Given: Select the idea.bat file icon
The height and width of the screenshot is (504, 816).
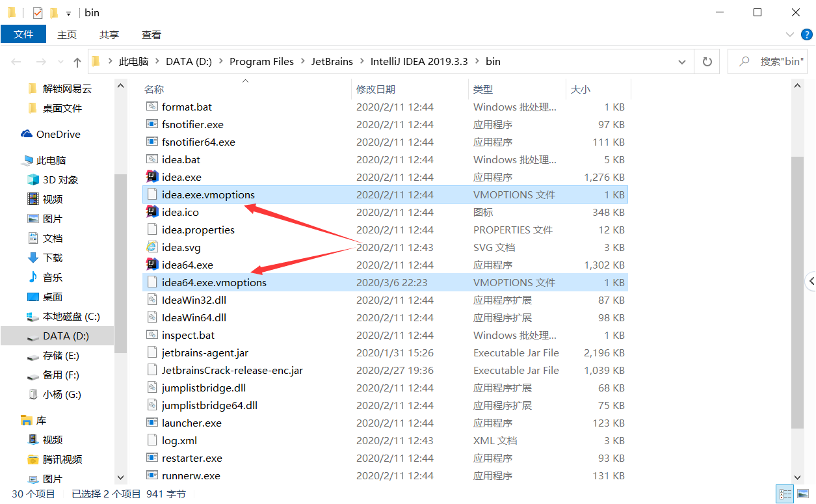Looking at the screenshot, I should click(152, 159).
